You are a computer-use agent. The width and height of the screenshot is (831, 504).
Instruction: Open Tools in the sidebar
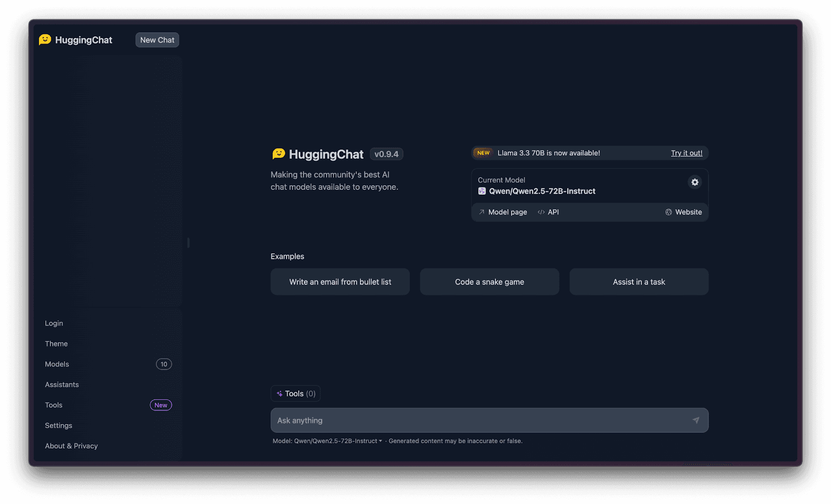(53, 405)
